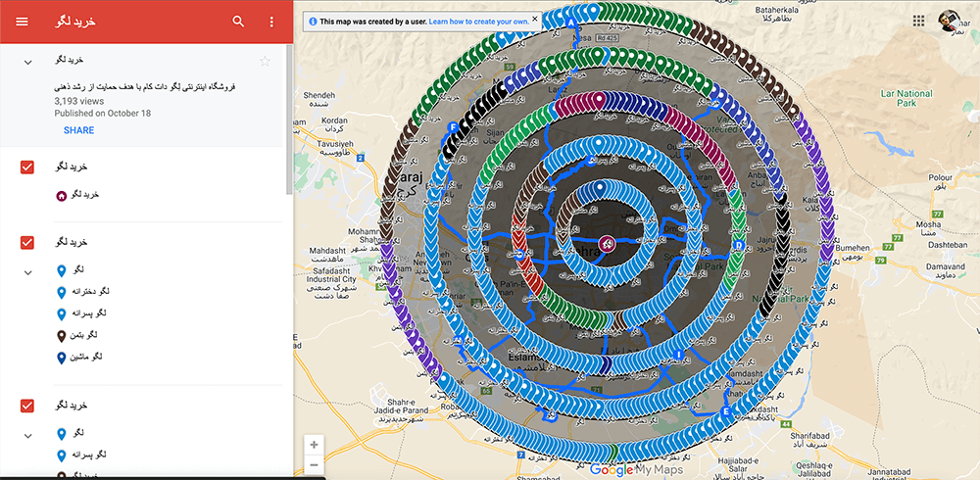Click the SHARE button
This screenshot has height=480, width=980.
tap(78, 130)
